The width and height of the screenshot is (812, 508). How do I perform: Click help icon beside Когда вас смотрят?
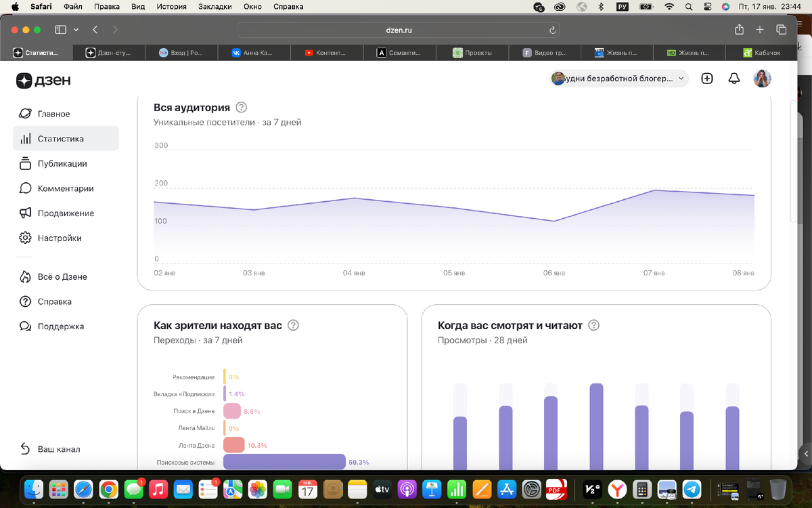pos(593,325)
